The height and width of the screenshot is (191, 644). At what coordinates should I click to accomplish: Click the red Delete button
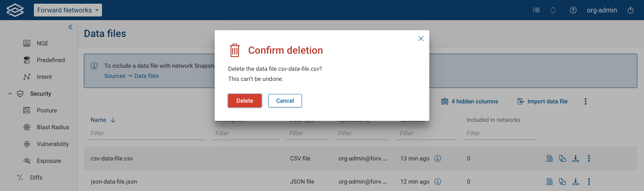point(245,101)
